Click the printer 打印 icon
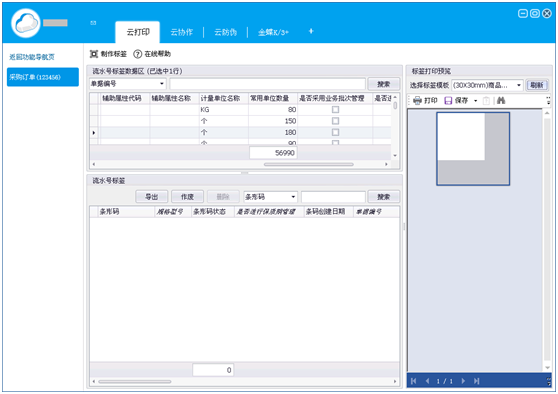558x394 pixels. (417, 101)
